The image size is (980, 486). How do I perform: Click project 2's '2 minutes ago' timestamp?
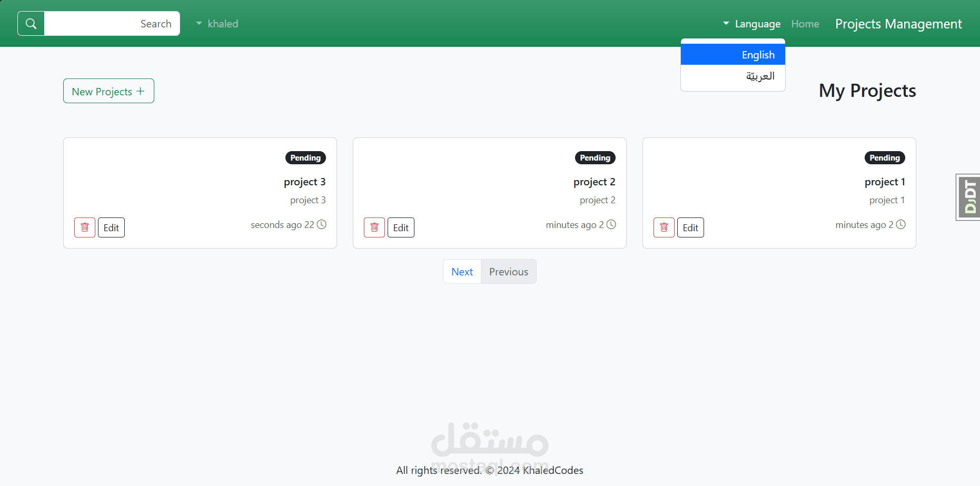coord(575,225)
